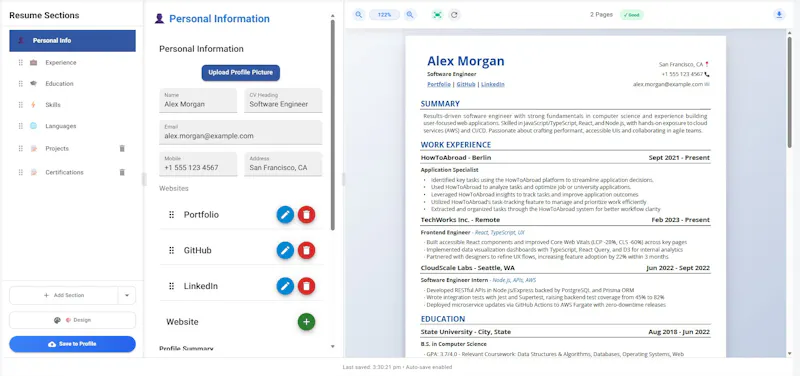This screenshot has width=800, height=376.
Task: Click the Portfolio link in resume preview
Action: (x=439, y=84)
